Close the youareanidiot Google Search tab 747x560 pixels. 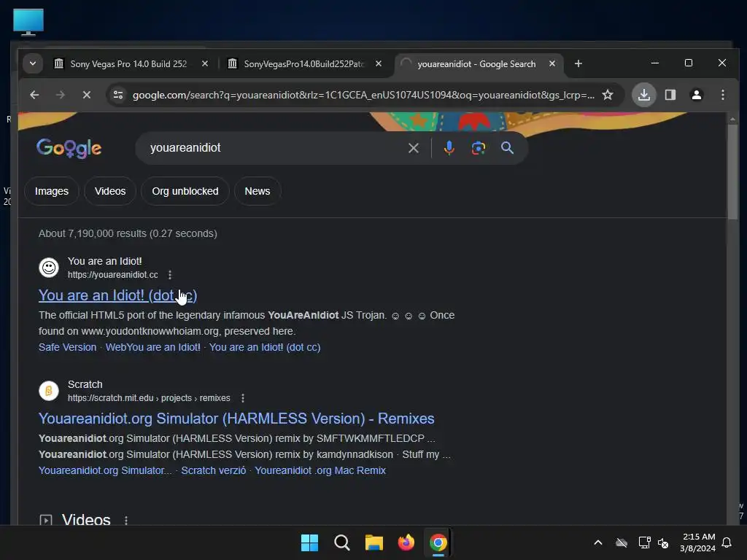tap(552, 63)
